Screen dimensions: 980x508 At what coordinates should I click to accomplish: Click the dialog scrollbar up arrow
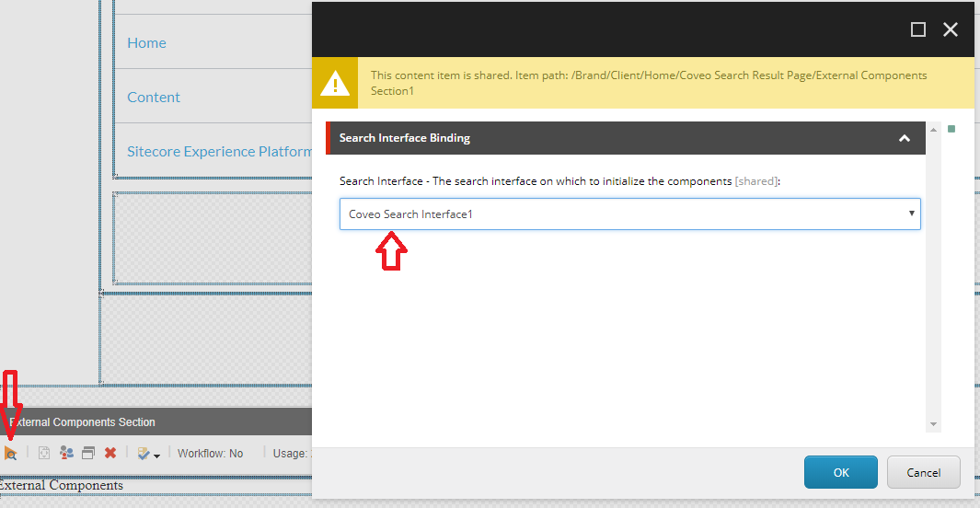(933, 130)
